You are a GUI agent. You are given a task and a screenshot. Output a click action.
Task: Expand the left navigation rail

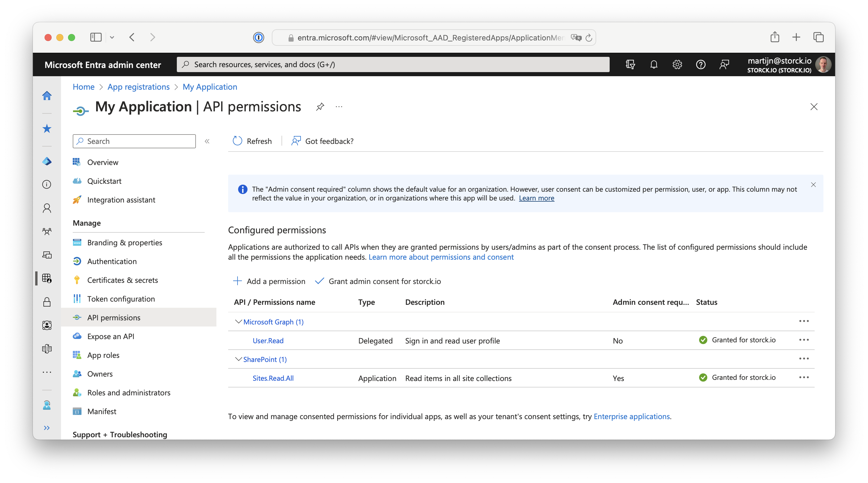47,428
